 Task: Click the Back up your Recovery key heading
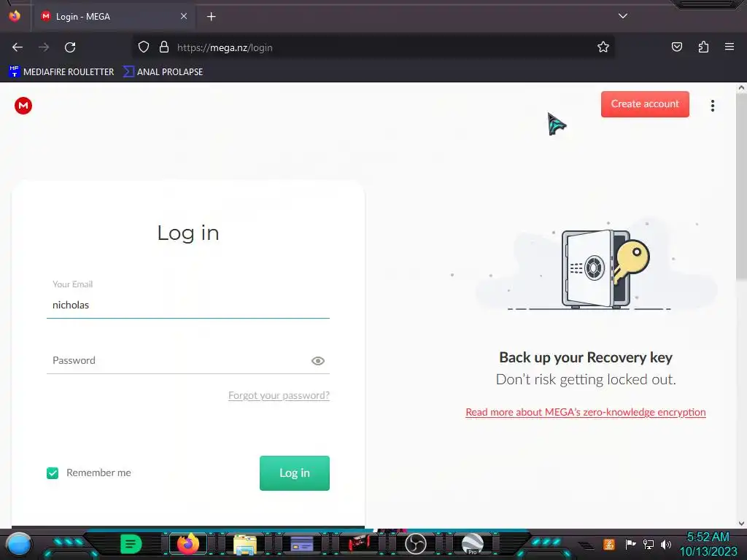pos(586,357)
